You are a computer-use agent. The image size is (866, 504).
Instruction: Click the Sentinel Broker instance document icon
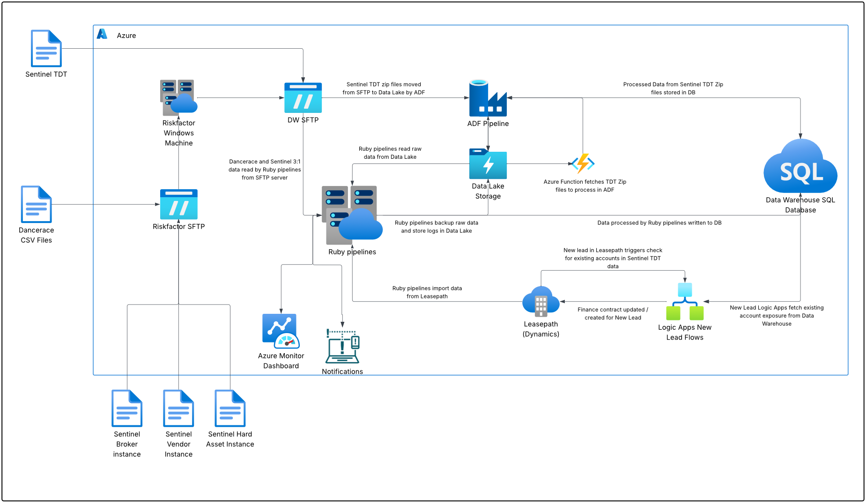pyautogui.click(x=127, y=408)
